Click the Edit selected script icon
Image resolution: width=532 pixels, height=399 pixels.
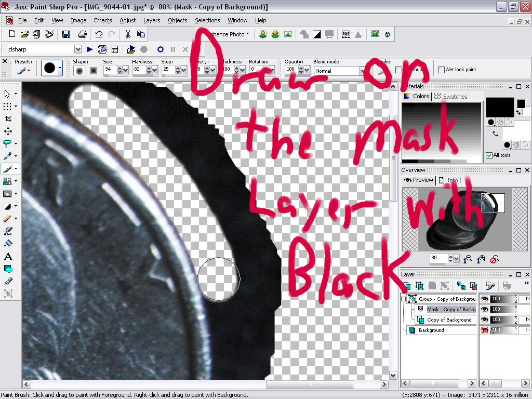pyautogui.click(x=102, y=49)
